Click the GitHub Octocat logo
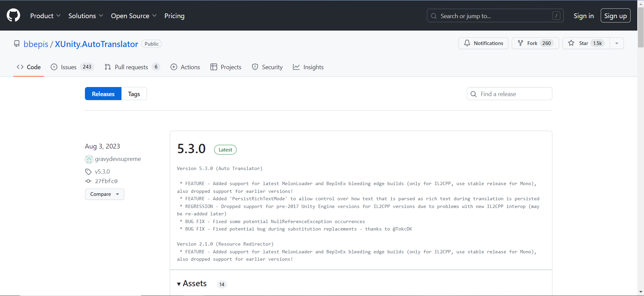This screenshot has height=296, width=644. pos(13,15)
